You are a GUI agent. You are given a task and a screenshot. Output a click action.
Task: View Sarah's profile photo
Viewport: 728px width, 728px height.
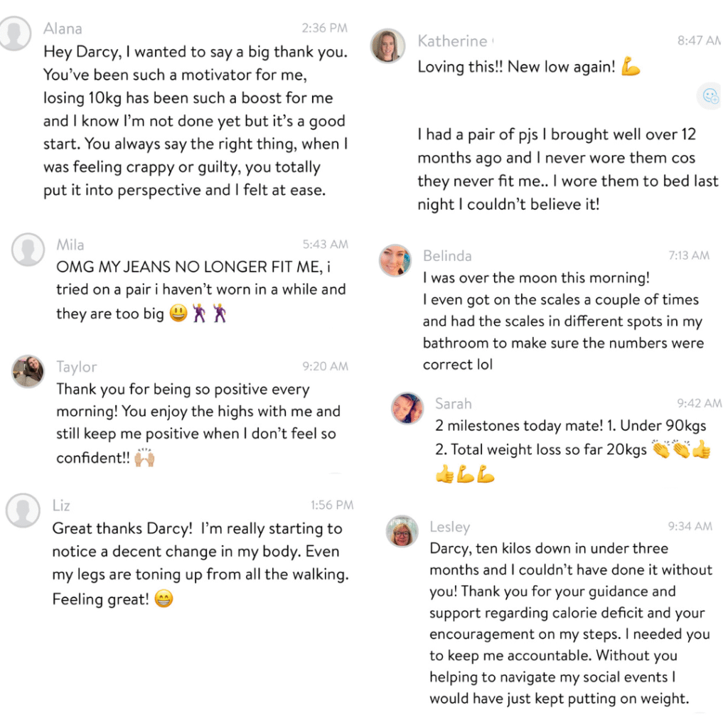pyautogui.click(x=407, y=409)
